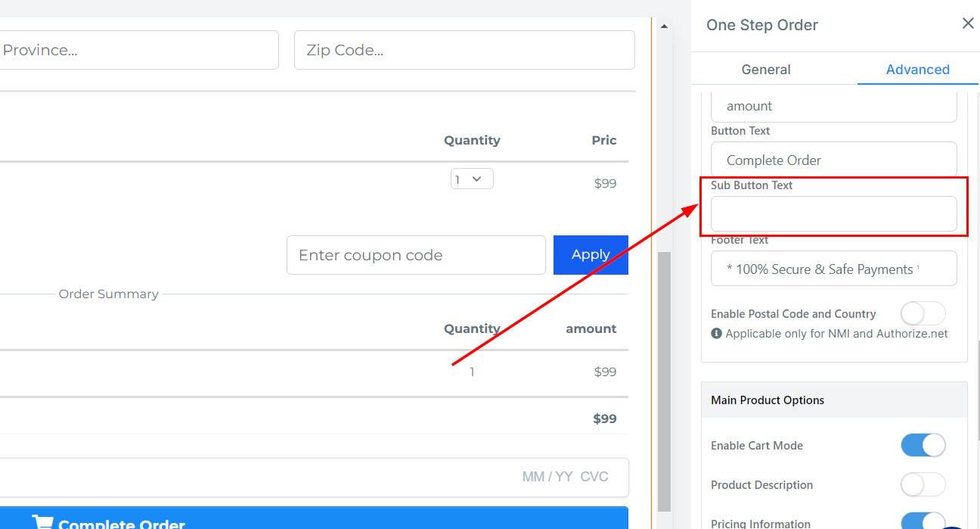Click the Zip Code field
The width and height of the screenshot is (980, 529).
(464, 50)
